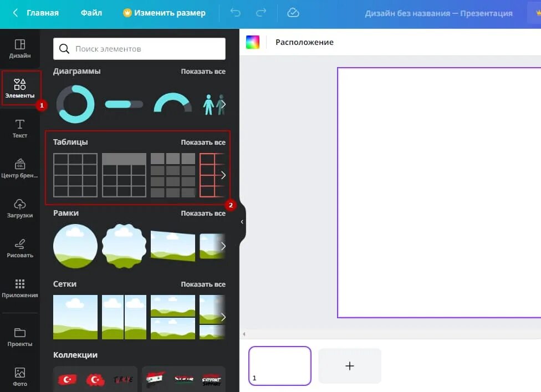Open the Главная menu item
This screenshot has width=541, height=392.
pos(43,13)
